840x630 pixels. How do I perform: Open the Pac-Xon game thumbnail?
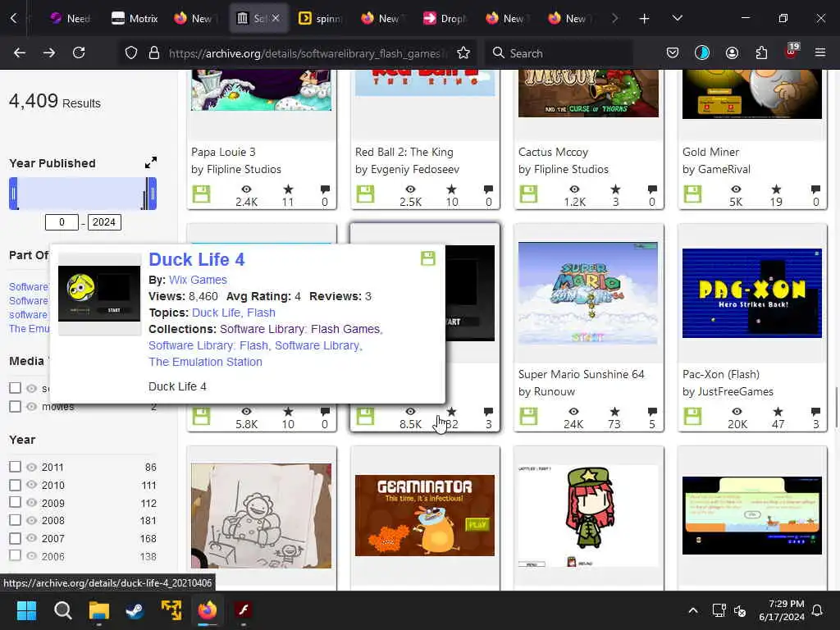tap(751, 293)
